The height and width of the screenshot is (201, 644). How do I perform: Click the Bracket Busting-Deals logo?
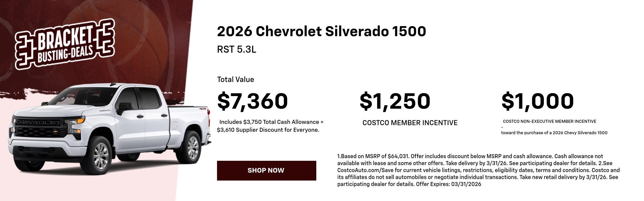[65, 44]
